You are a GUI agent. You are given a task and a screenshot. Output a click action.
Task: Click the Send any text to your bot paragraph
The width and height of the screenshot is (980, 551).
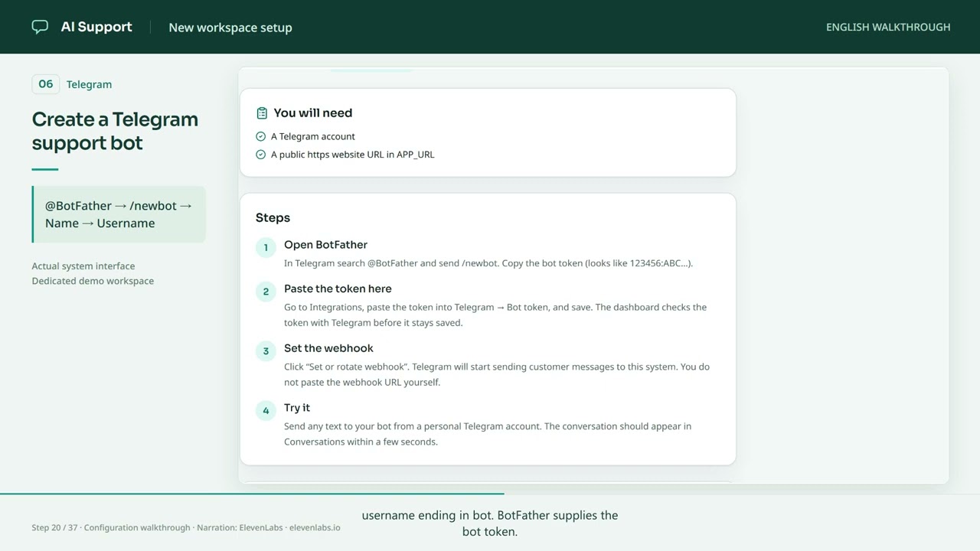coord(488,434)
